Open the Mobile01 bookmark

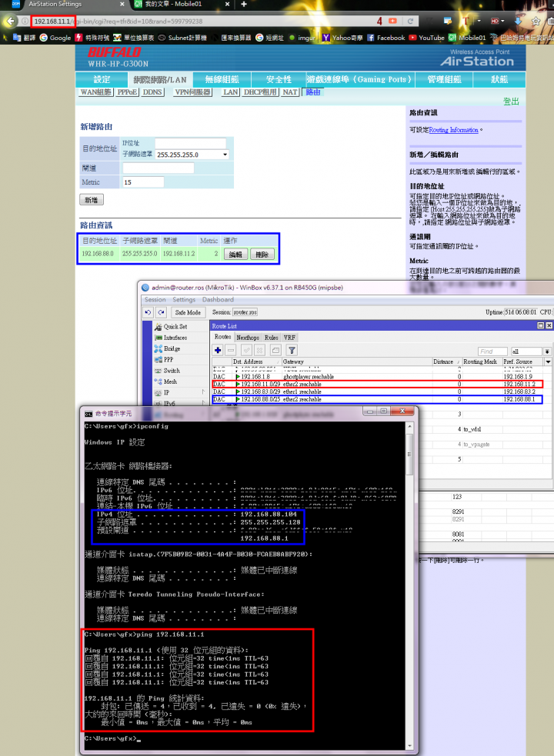(x=467, y=38)
